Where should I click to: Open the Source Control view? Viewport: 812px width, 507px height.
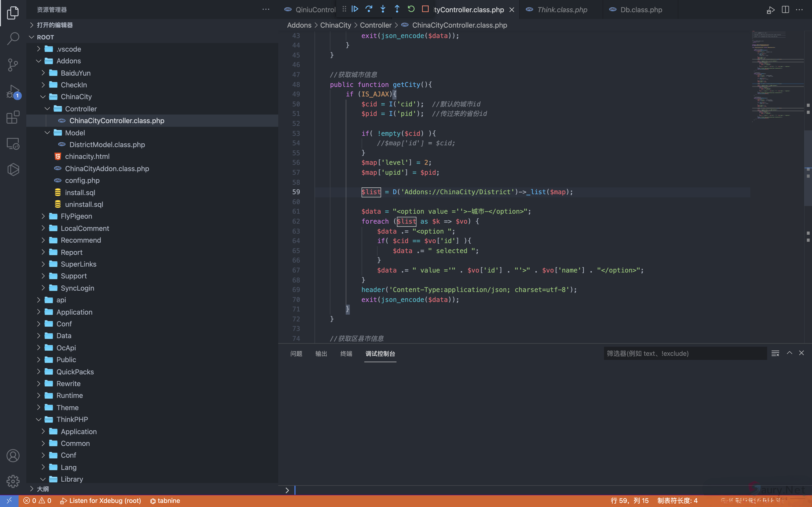(x=13, y=65)
